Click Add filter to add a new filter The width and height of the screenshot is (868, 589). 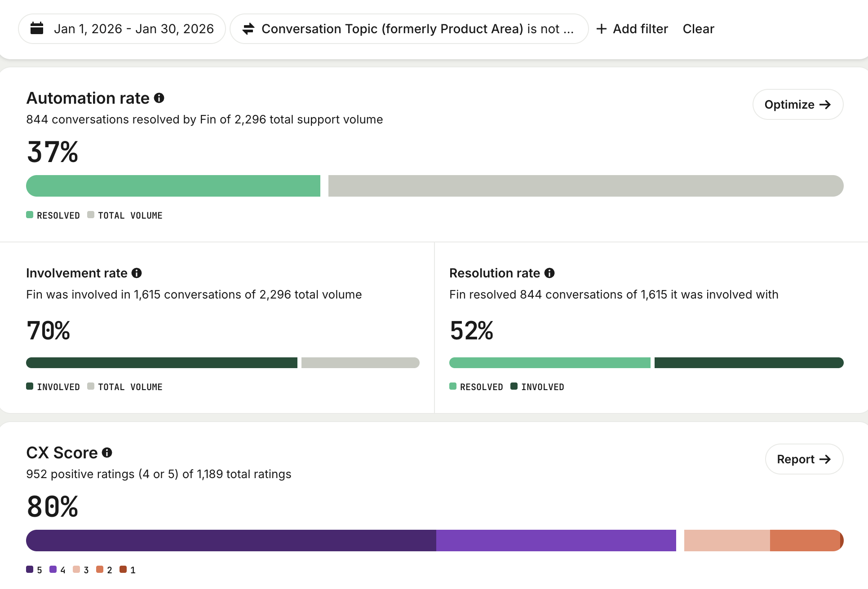point(640,29)
